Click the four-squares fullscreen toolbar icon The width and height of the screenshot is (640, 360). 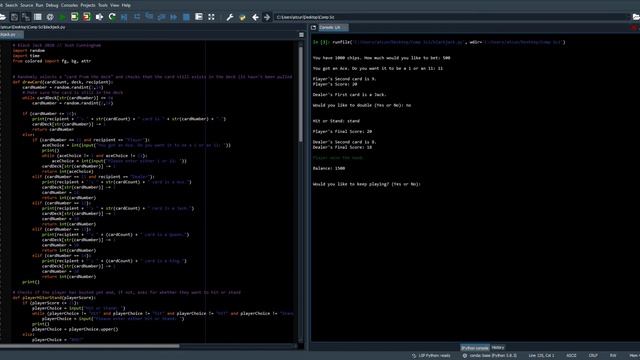click(211, 17)
